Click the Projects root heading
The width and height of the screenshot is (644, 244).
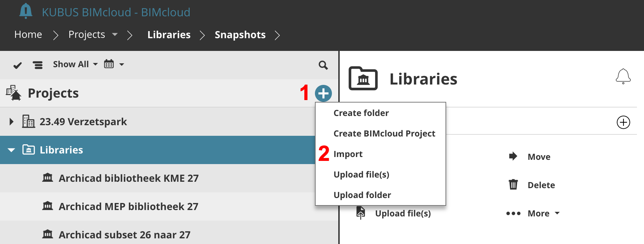pos(53,93)
